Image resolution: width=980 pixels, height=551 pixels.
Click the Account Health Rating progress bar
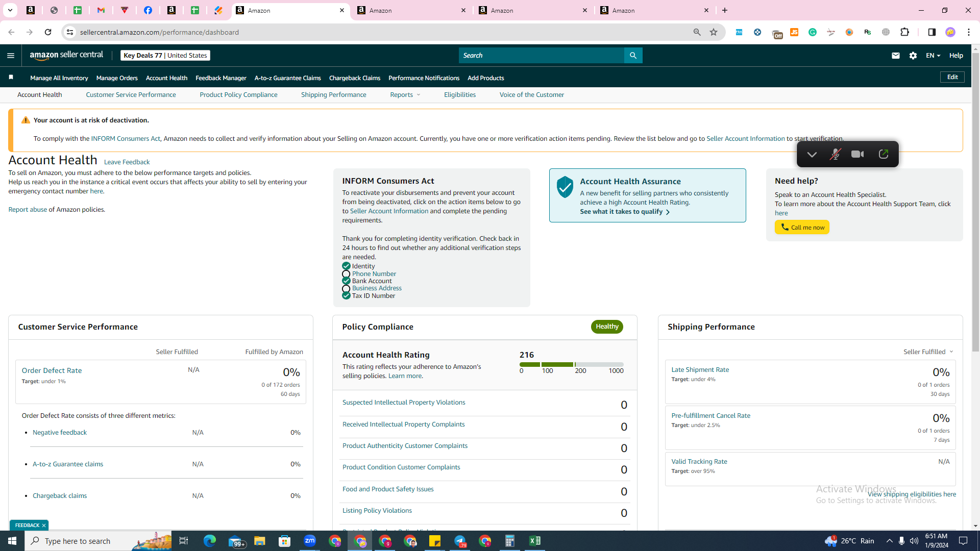click(572, 364)
